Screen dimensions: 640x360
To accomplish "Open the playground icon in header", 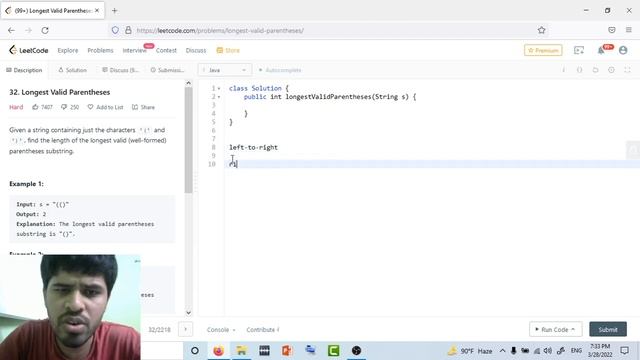I will (x=579, y=50).
